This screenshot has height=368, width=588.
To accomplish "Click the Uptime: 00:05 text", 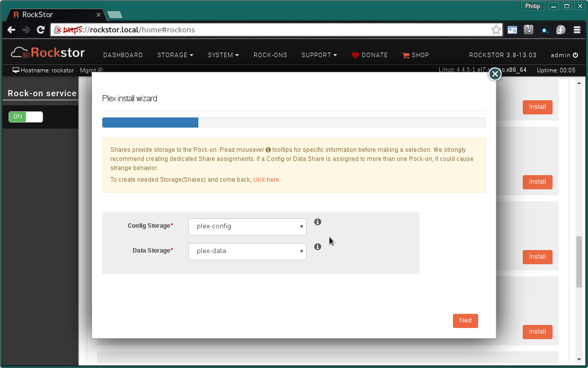I will coord(556,70).
